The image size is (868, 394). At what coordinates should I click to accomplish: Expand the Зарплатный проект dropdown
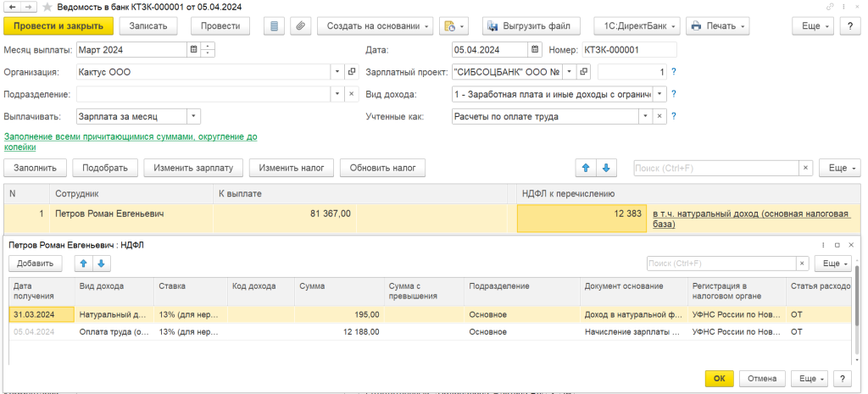(x=570, y=72)
